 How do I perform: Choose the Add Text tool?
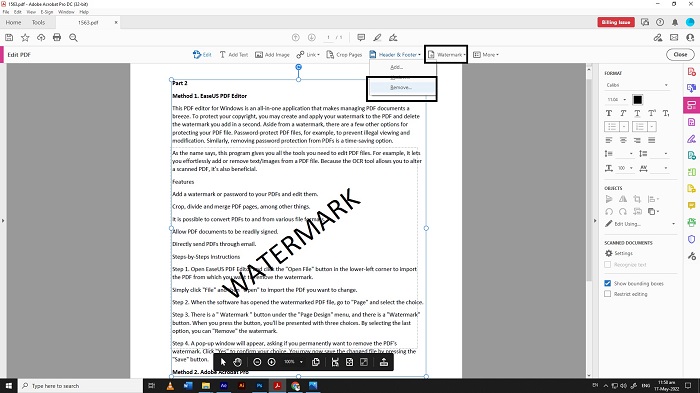tap(233, 54)
